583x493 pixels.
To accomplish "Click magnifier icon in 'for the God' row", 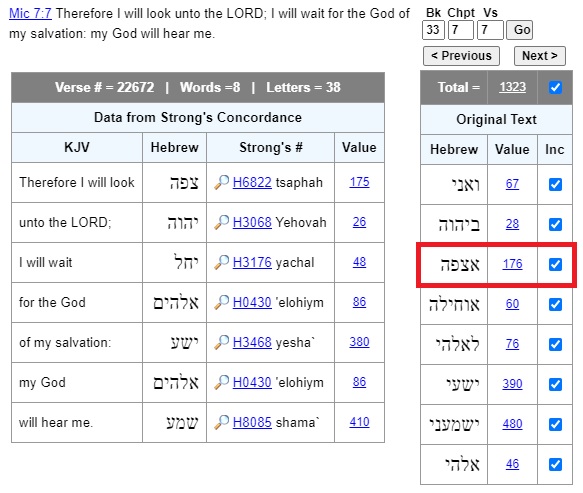I will click(222, 302).
